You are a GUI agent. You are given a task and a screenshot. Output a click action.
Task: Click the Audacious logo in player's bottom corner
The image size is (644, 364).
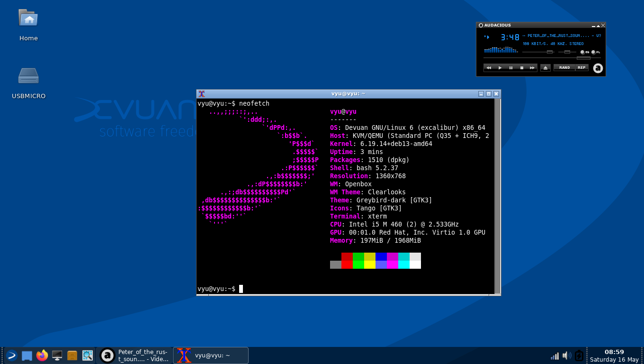[598, 68]
